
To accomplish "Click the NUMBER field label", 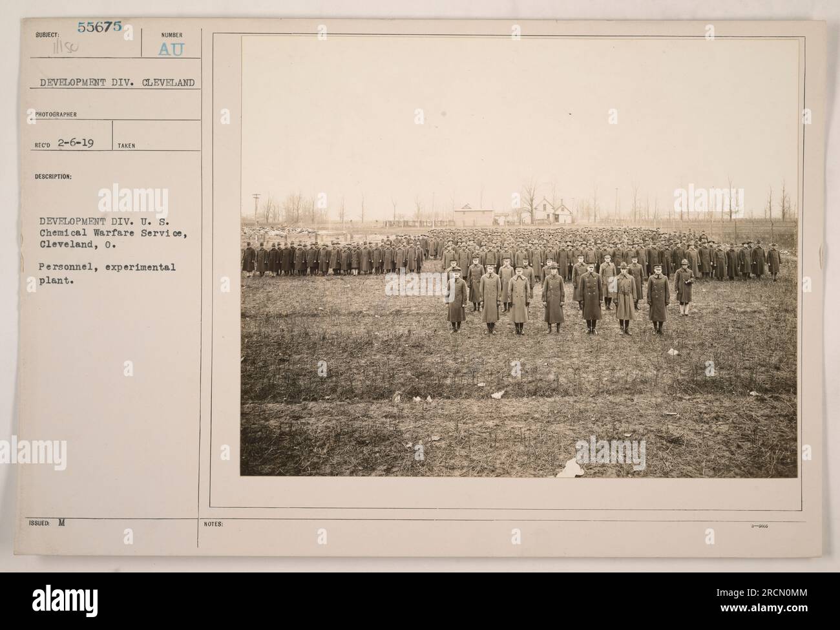I will click(x=173, y=35).
